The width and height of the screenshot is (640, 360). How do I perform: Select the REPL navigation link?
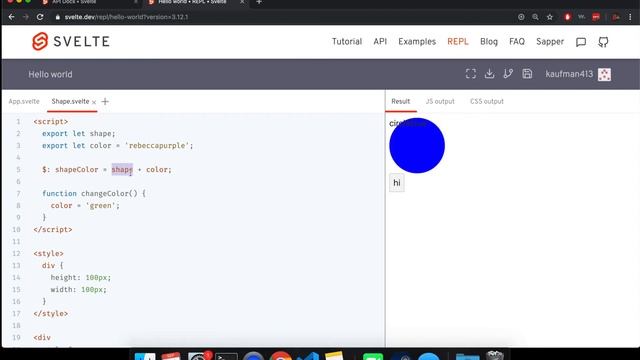458,42
